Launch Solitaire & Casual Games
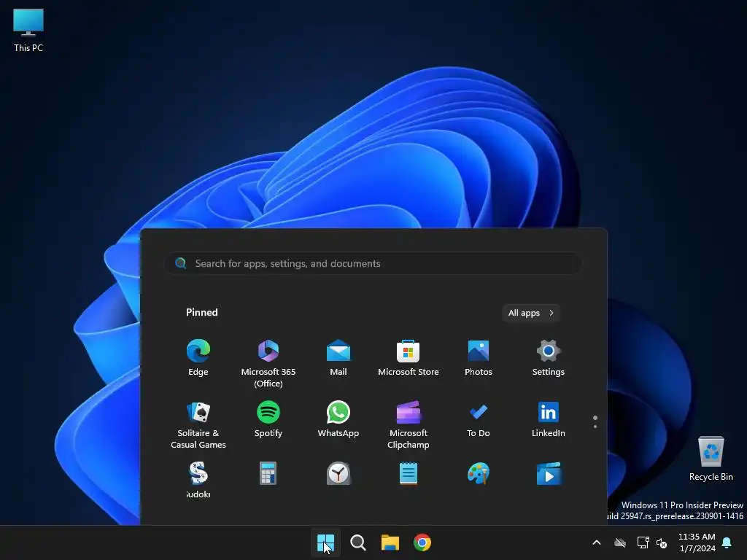747x560 pixels. coord(198,425)
